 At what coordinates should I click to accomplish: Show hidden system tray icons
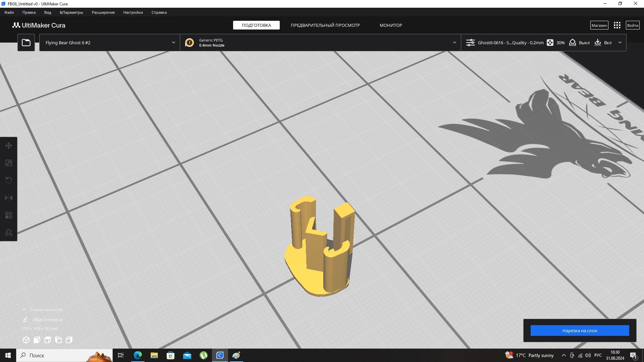(x=563, y=355)
